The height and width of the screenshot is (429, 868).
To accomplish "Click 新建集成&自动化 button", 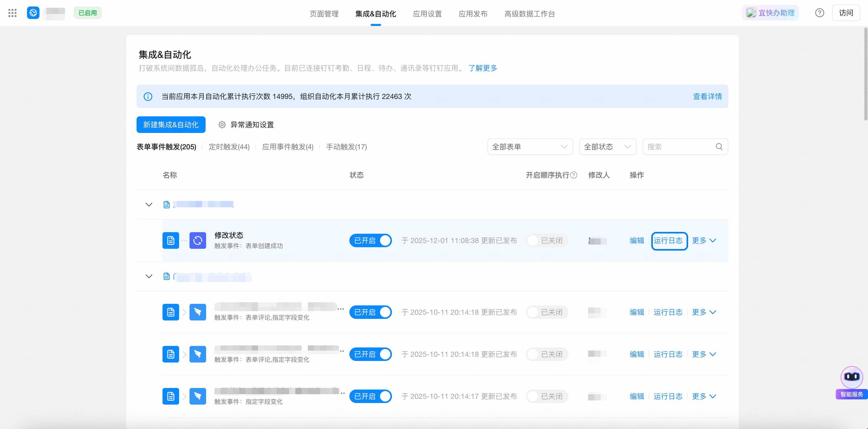I will tap(171, 125).
